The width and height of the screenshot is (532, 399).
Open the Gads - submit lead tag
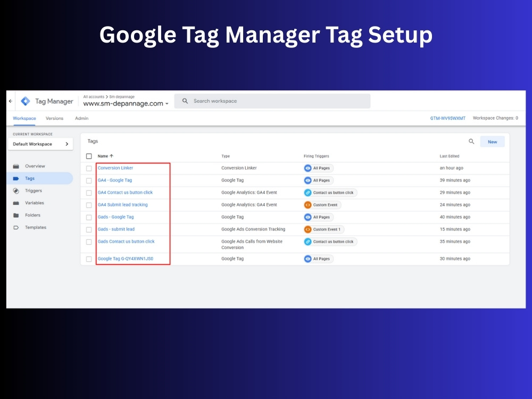pyautogui.click(x=116, y=229)
